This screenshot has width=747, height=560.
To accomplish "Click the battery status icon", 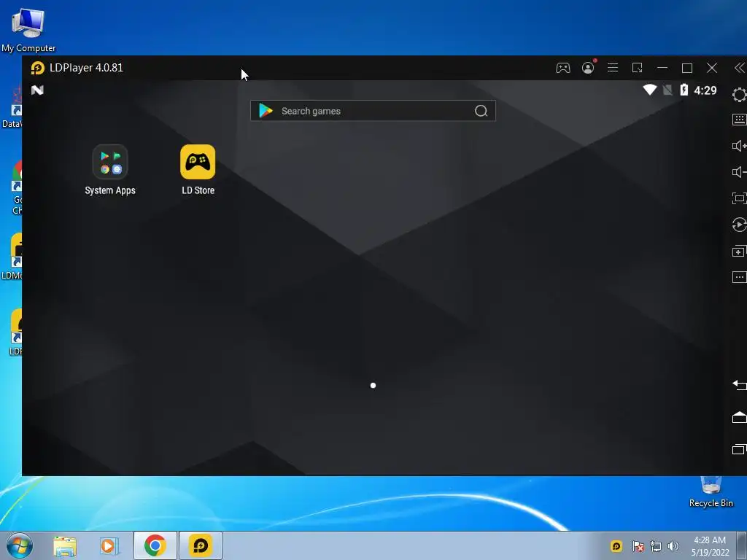I will point(684,90).
